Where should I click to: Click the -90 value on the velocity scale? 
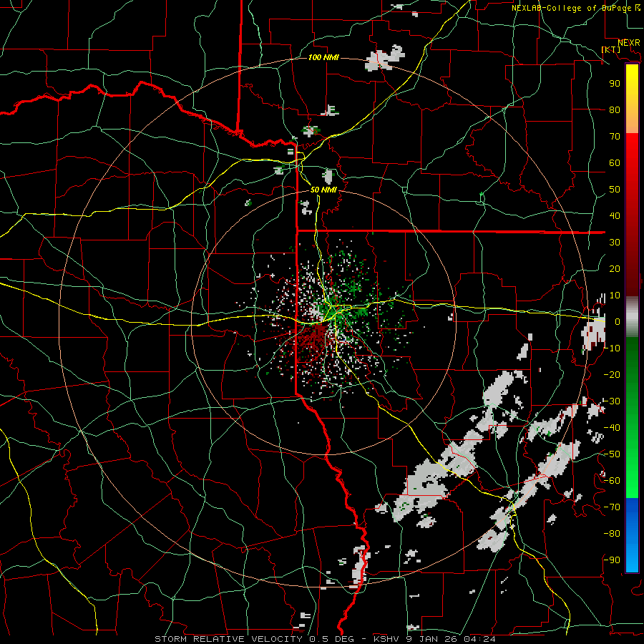pyautogui.click(x=612, y=560)
